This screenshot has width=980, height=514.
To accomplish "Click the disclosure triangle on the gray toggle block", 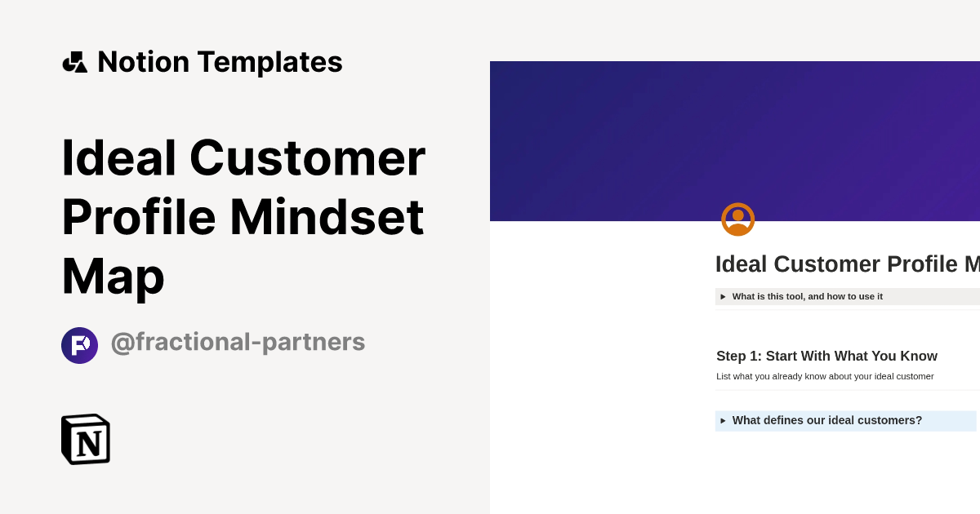I will point(723,296).
